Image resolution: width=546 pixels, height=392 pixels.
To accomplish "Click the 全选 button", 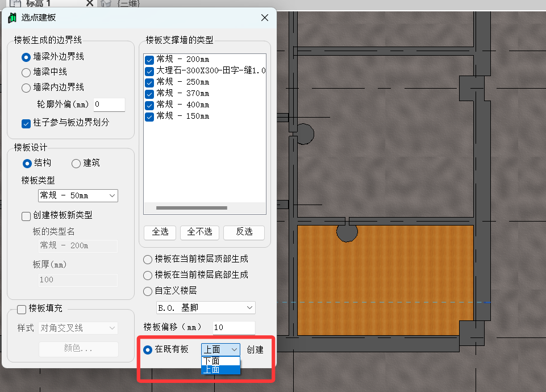I will tap(160, 232).
